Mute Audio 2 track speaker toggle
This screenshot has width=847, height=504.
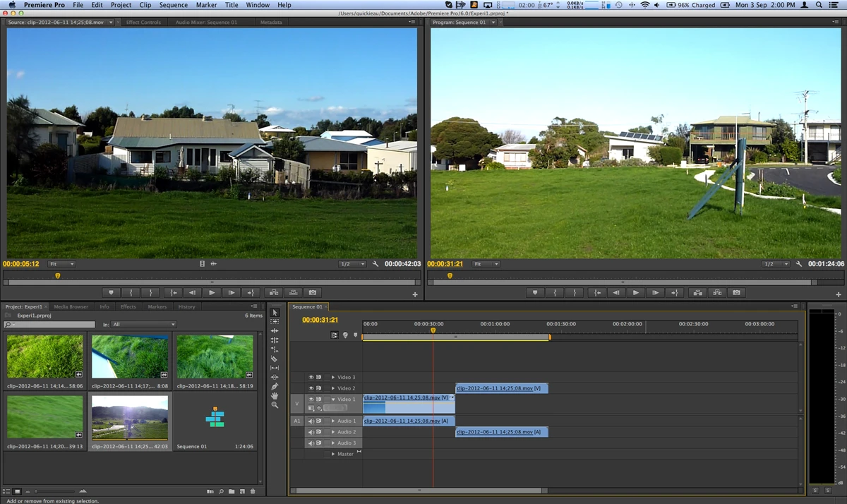click(x=311, y=432)
